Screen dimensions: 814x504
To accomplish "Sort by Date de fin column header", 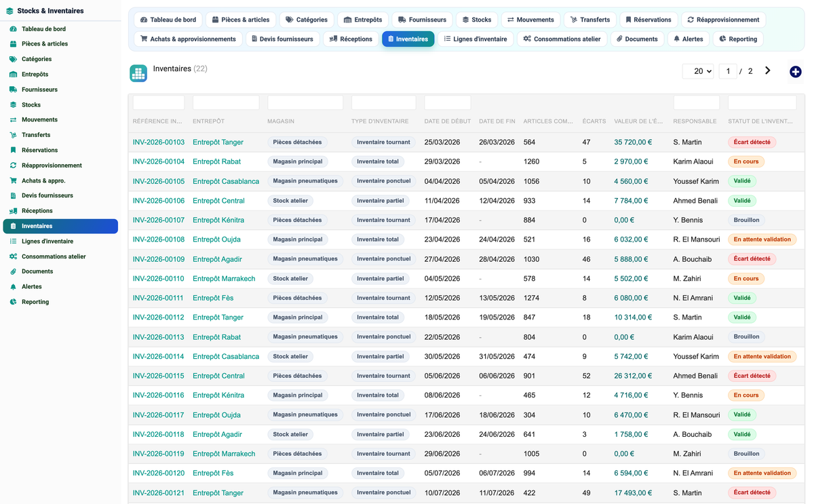I will click(x=497, y=121).
